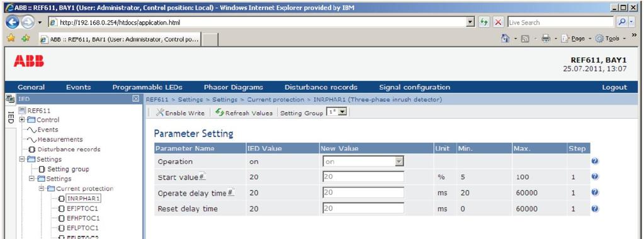
Task: Click REF611 in the breadcrumb
Action: click(157, 99)
